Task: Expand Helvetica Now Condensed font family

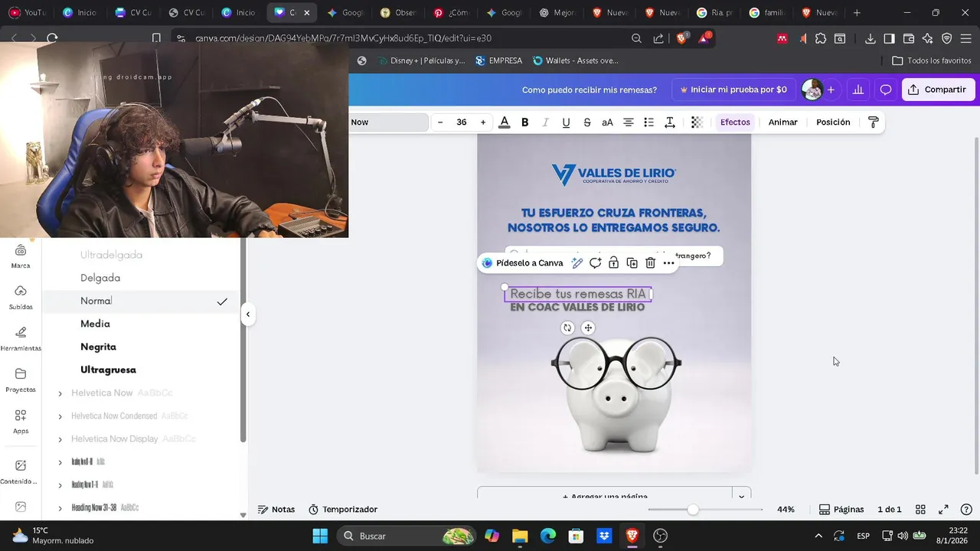Action: tap(60, 416)
